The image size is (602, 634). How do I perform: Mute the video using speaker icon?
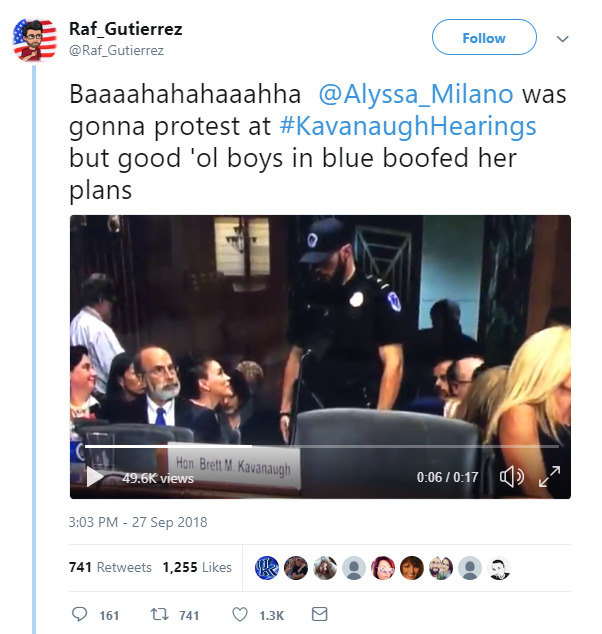click(511, 478)
